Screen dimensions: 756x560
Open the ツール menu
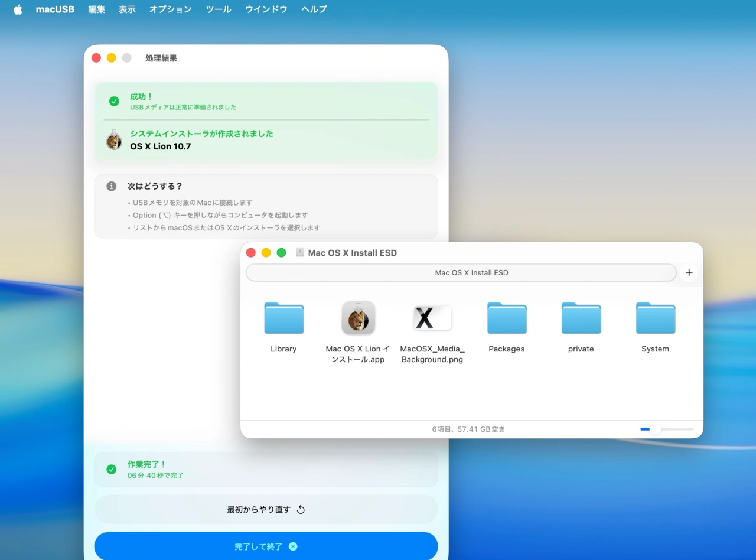(218, 9)
